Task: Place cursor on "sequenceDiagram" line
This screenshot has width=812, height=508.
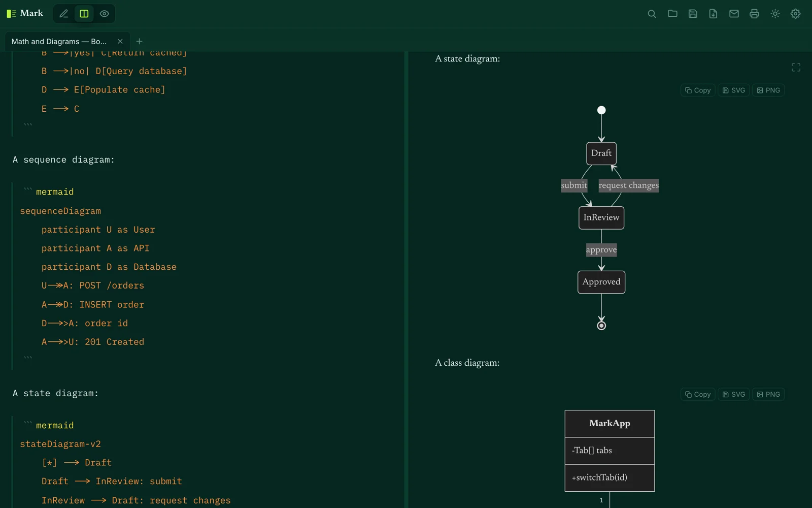Action: pyautogui.click(x=60, y=211)
